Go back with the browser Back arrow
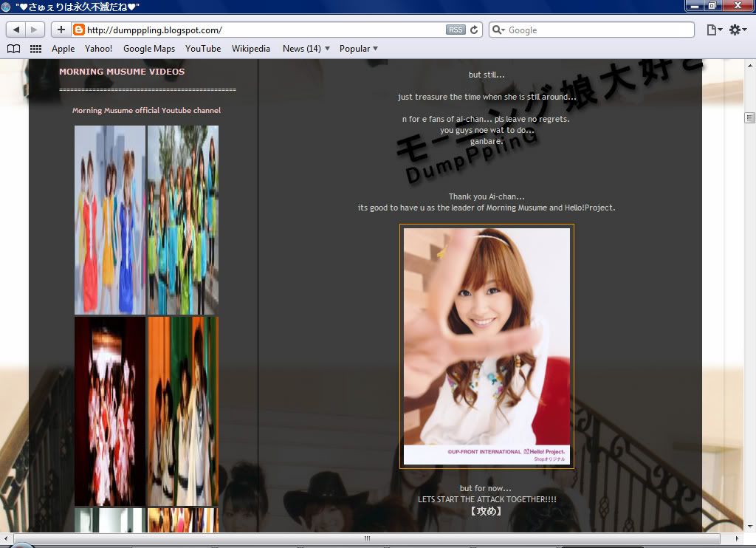756x548 pixels. point(16,30)
